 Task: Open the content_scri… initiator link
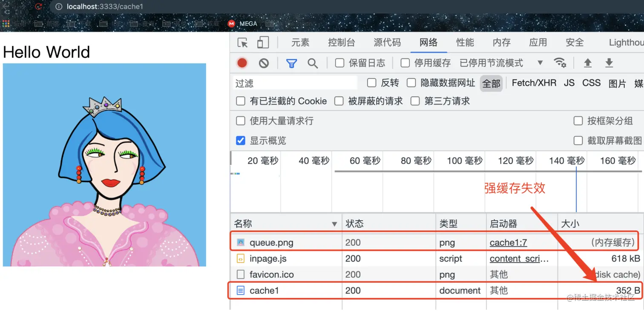click(x=519, y=259)
